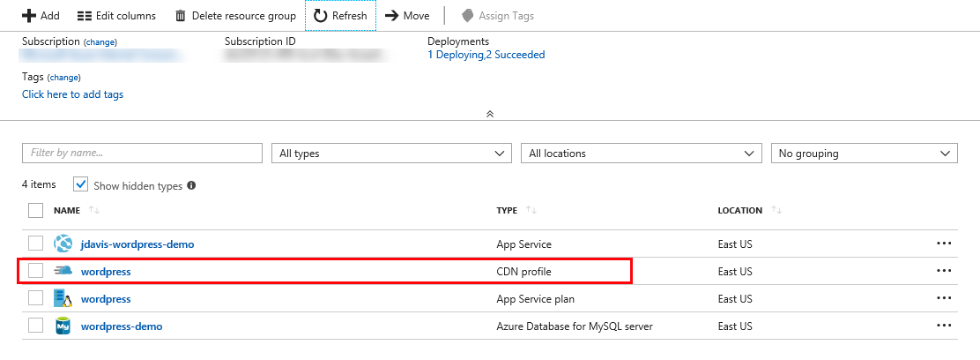This screenshot has width=980, height=360.
Task: Focus the Filter by name field
Action: [142, 153]
